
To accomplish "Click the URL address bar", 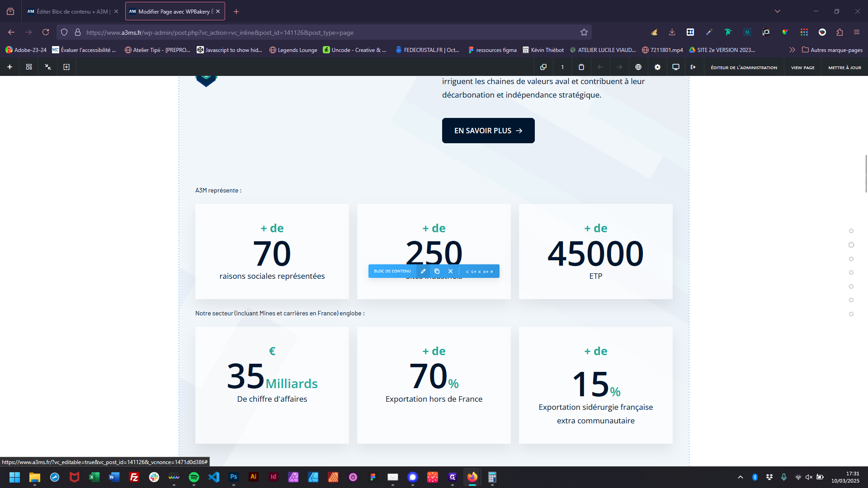I will [324, 32].
